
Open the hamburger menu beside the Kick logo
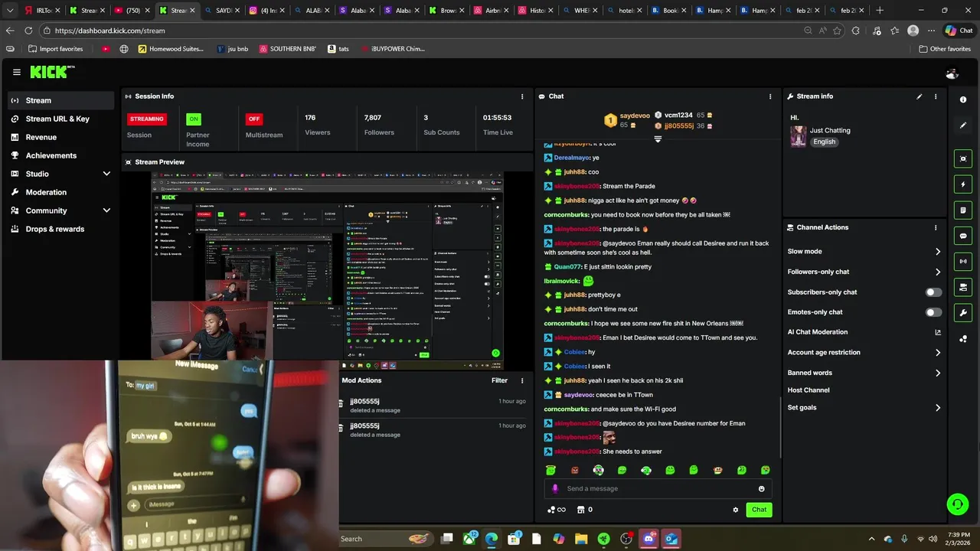click(x=16, y=72)
